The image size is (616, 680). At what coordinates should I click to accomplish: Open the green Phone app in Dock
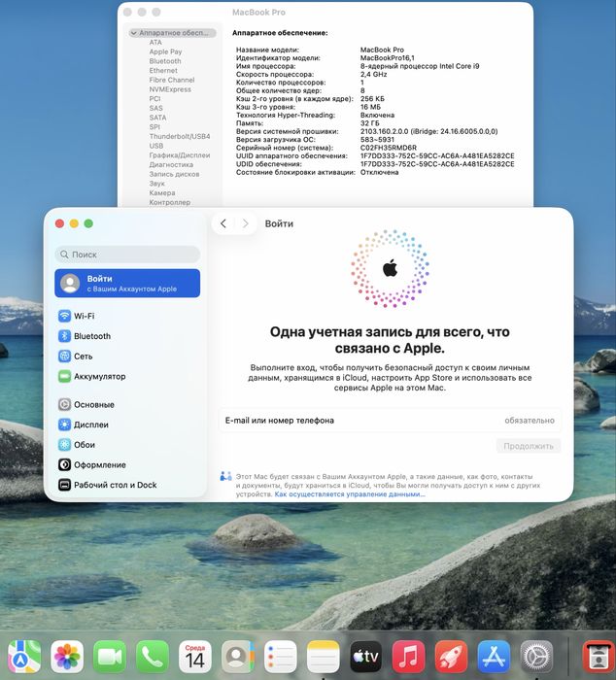[x=153, y=657]
